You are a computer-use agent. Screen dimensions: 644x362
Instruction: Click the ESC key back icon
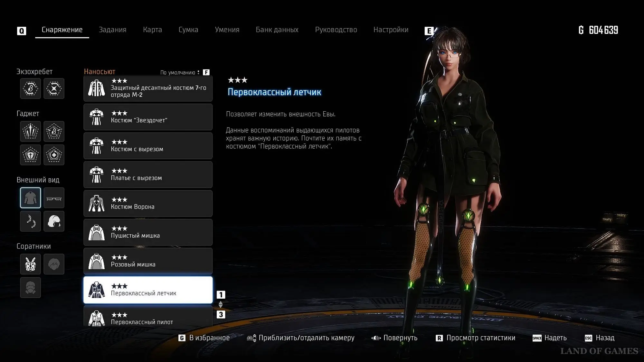click(x=588, y=338)
